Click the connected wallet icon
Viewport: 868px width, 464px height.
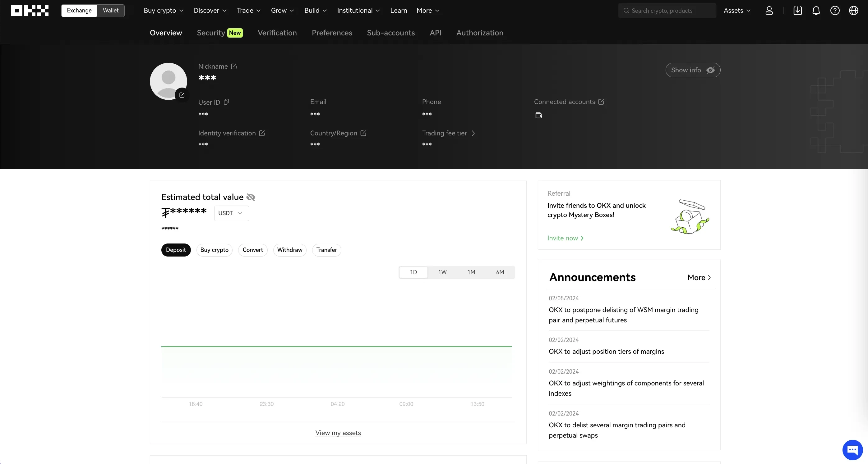[x=538, y=116]
